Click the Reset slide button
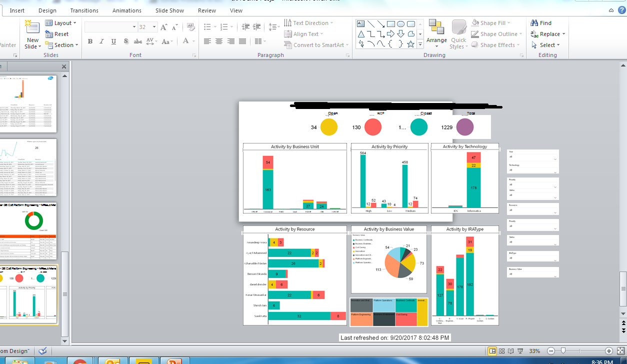This screenshot has width=627, height=364. 57,34
